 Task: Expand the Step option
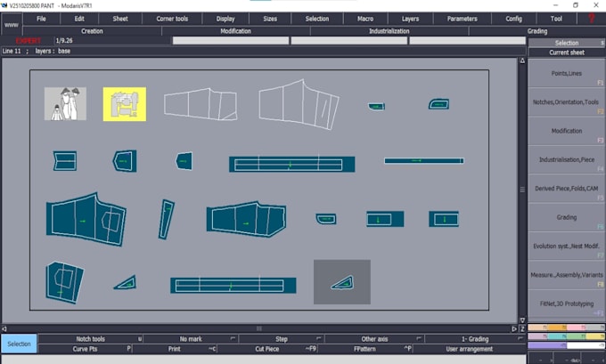coord(282,339)
